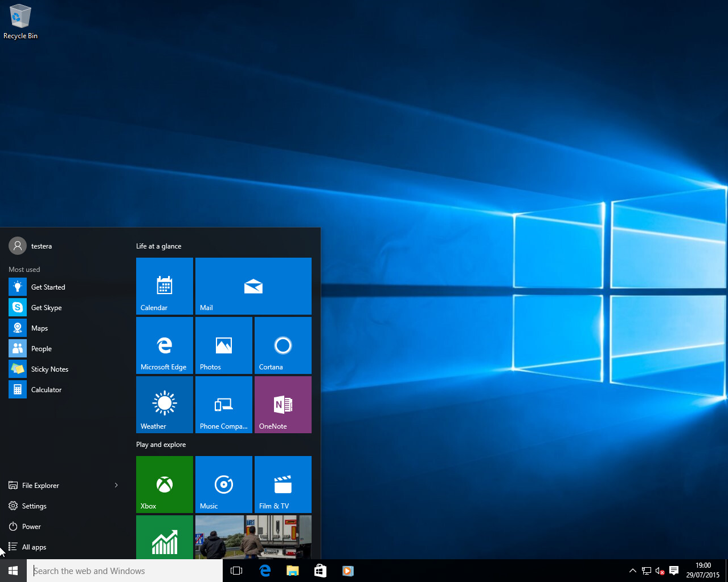Launch the OneNote tile
The width and height of the screenshot is (728, 582).
[x=283, y=405]
